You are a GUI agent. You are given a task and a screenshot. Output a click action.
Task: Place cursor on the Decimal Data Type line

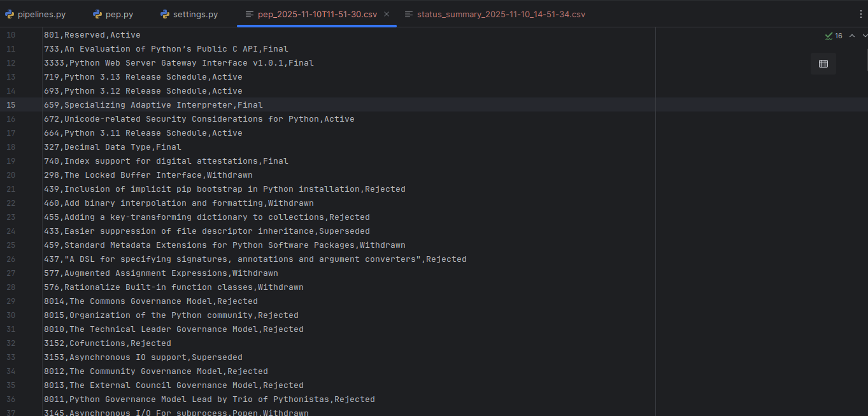112,147
